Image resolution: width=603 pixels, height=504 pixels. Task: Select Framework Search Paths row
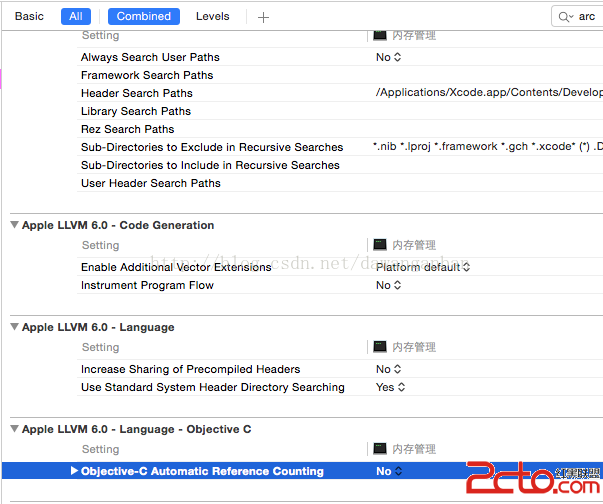[x=340, y=75]
